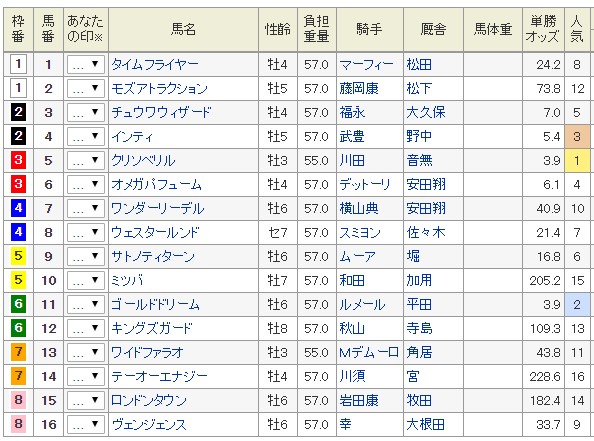Click red bracket 3 icon beside horse 5

click(18, 161)
